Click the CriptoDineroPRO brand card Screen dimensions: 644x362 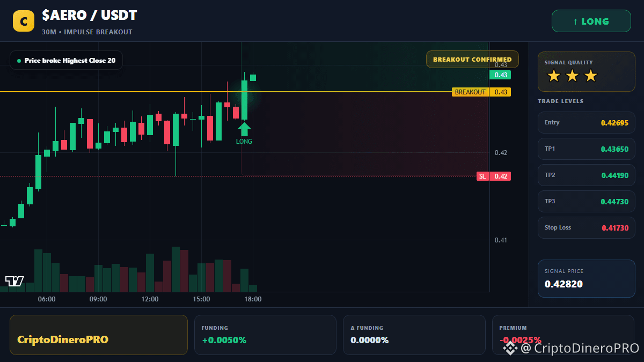99,335
